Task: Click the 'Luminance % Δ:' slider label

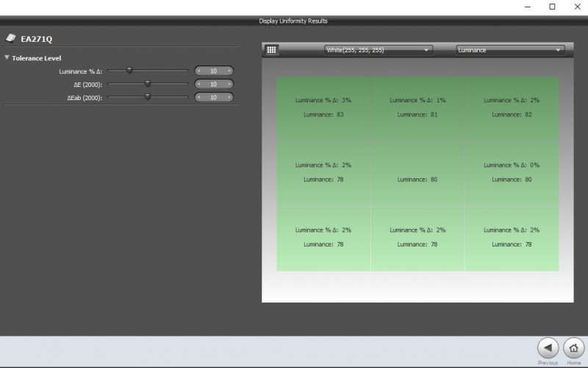Action: pos(81,71)
